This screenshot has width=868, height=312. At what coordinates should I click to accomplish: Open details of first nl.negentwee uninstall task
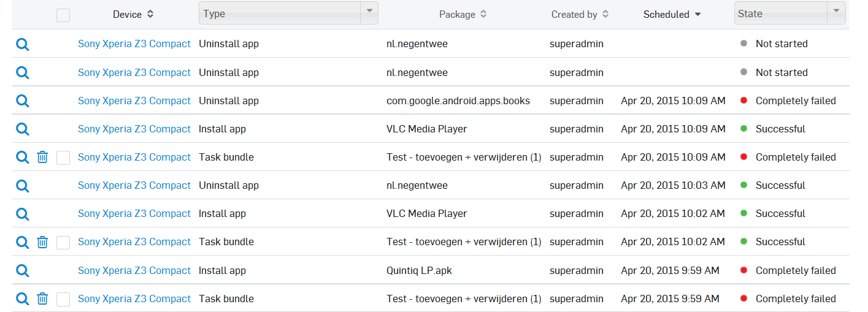23,44
